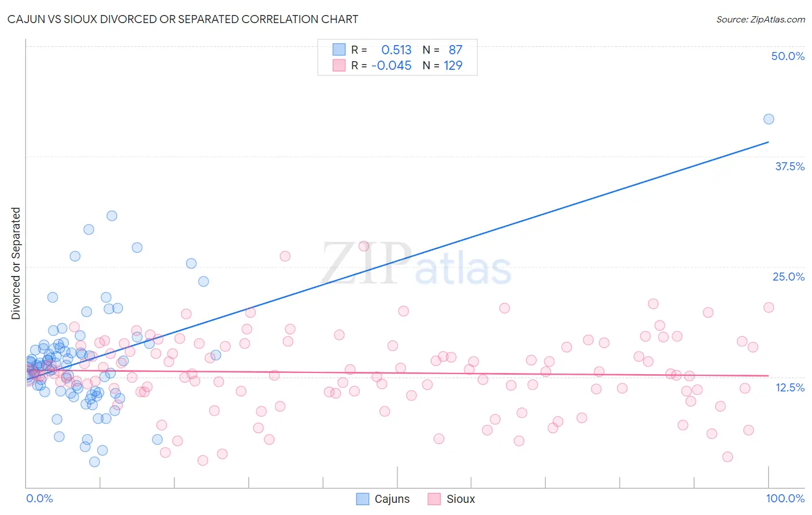This screenshot has width=812, height=515.
Task: Click the Sioux pink legend swatch at the bottom
Action: [x=434, y=499]
